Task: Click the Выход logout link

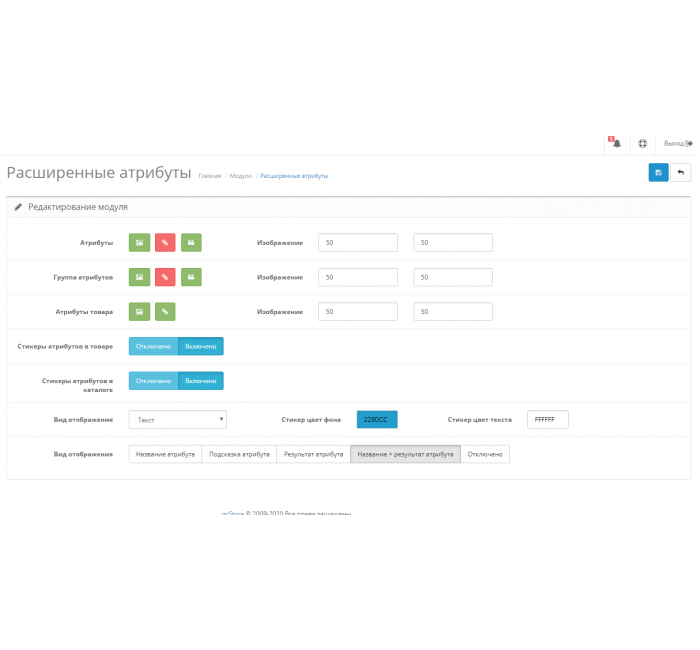Action: pos(678,143)
